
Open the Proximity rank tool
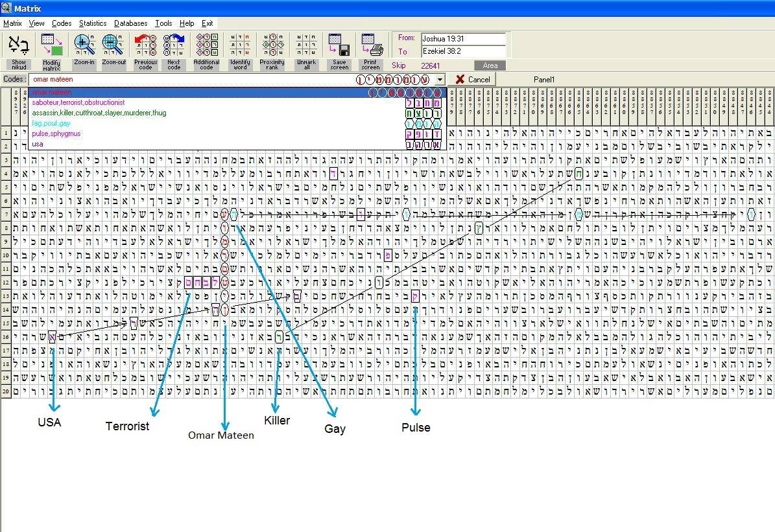[x=272, y=51]
